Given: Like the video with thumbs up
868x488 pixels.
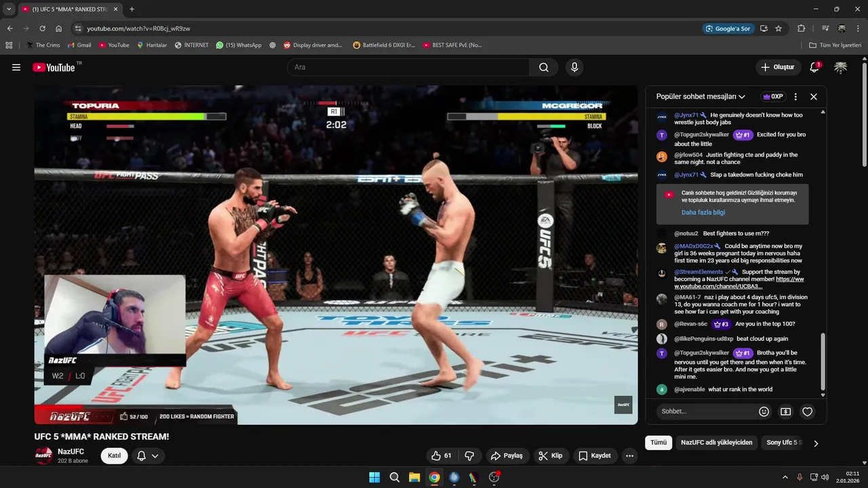Looking at the screenshot, I should [441, 455].
